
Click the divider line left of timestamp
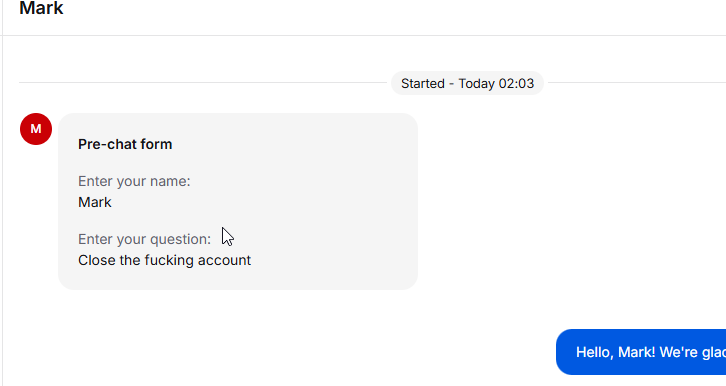point(203,82)
